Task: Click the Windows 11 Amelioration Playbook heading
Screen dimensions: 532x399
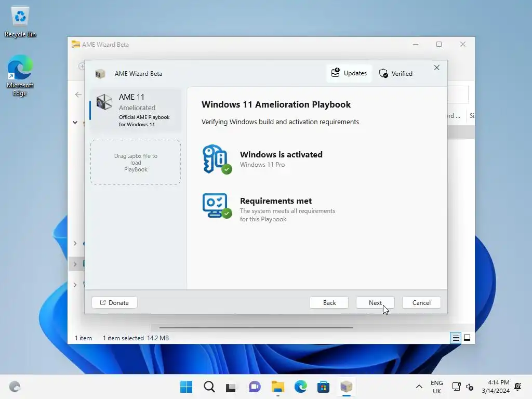Action: click(x=276, y=104)
